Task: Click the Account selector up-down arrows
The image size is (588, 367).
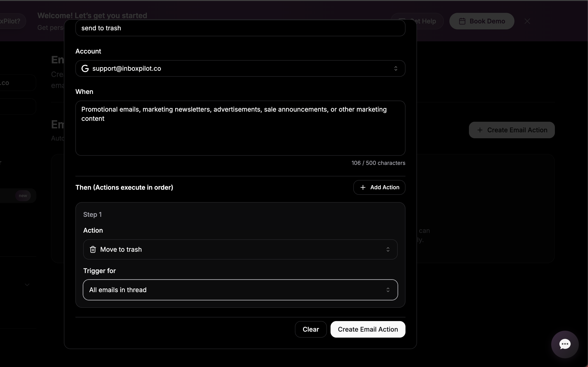Action: click(396, 68)
